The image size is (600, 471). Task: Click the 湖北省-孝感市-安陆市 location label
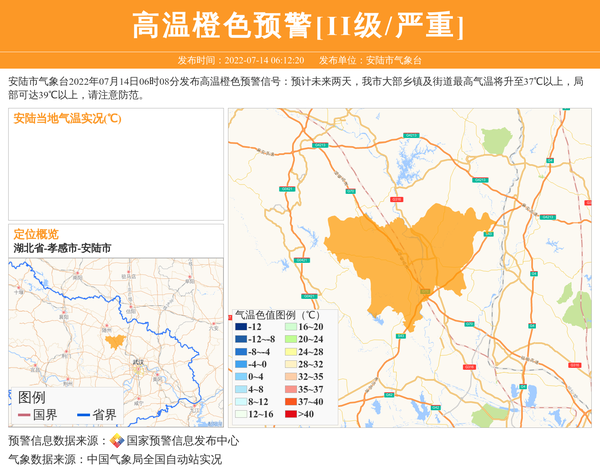coord(63,247)
